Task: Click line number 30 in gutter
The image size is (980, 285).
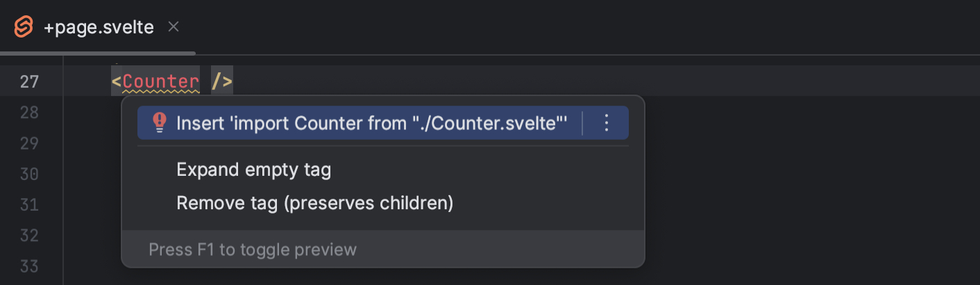Action: (29, 174)
